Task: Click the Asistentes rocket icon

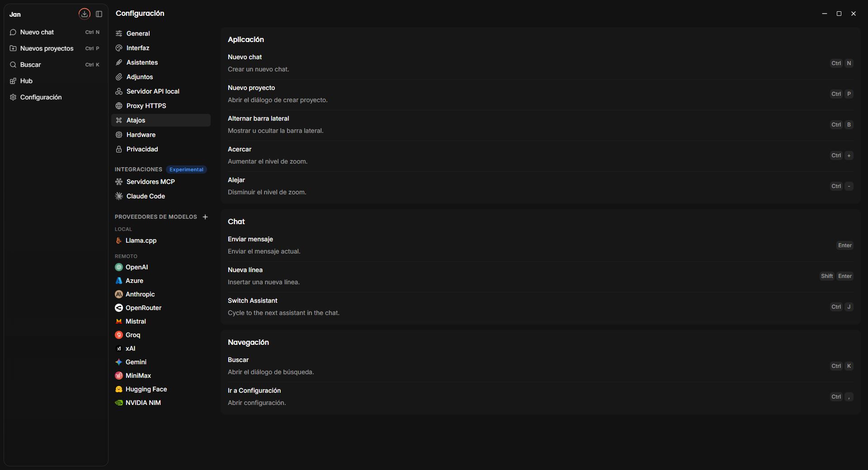Action: (x=119, y=62)
